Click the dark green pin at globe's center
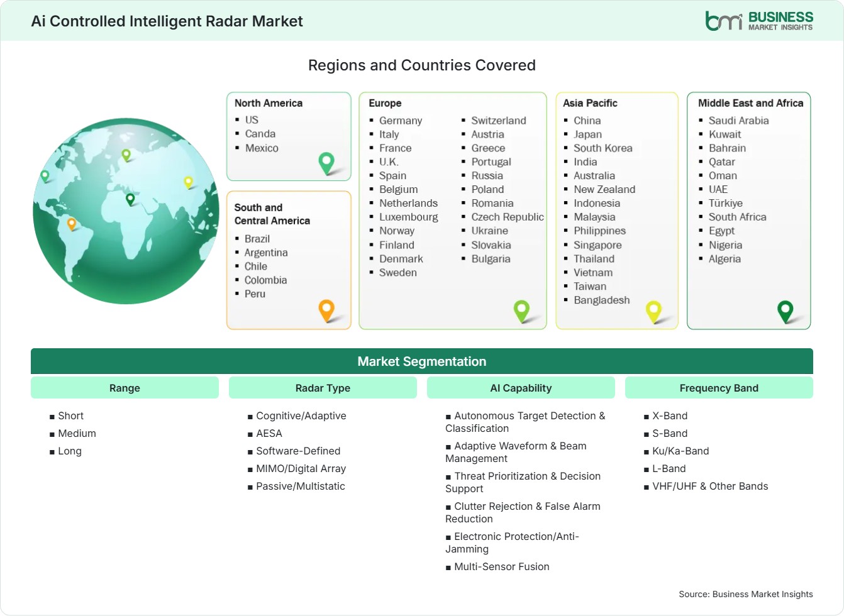844x616 pixels. [x=130, y=200]
